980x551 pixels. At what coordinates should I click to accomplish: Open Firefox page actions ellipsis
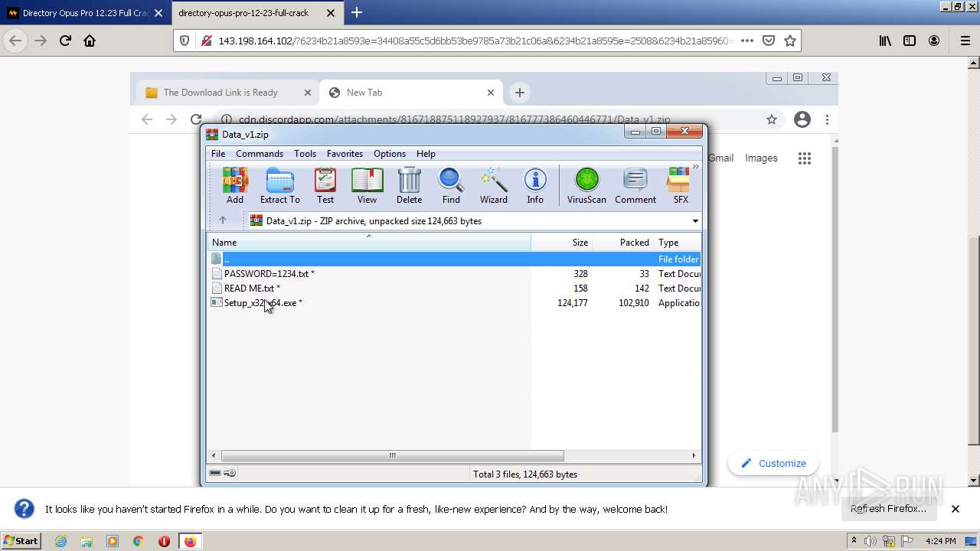click(x=747, y=41)
